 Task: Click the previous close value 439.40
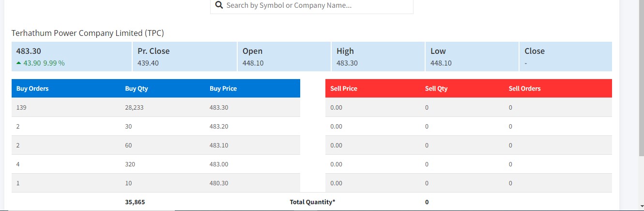pyautogui.click(x=148, y=63)
